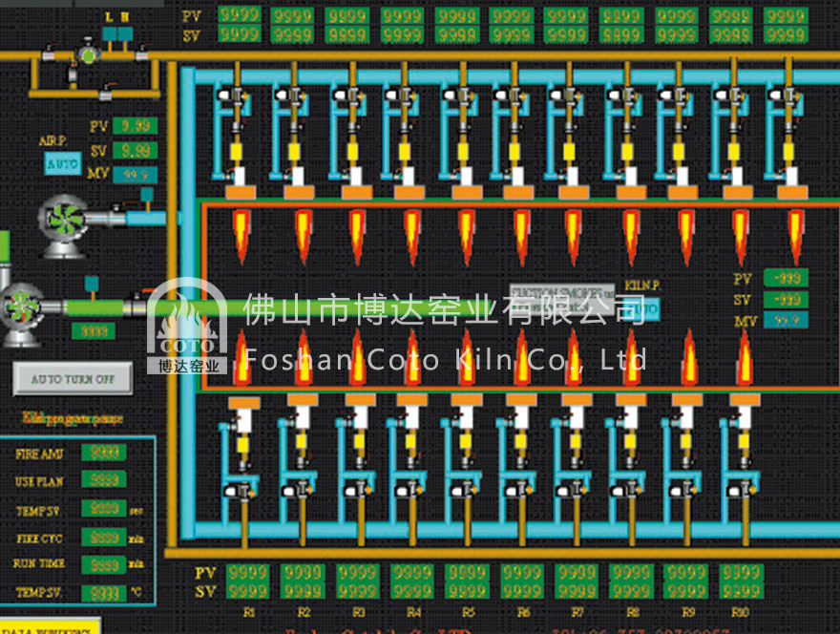Image resolution: width=840 pixels, height=634 pixels.
Task: Click the USE PLAN value field
Action: pyautogui.click(x=104, y=479)
